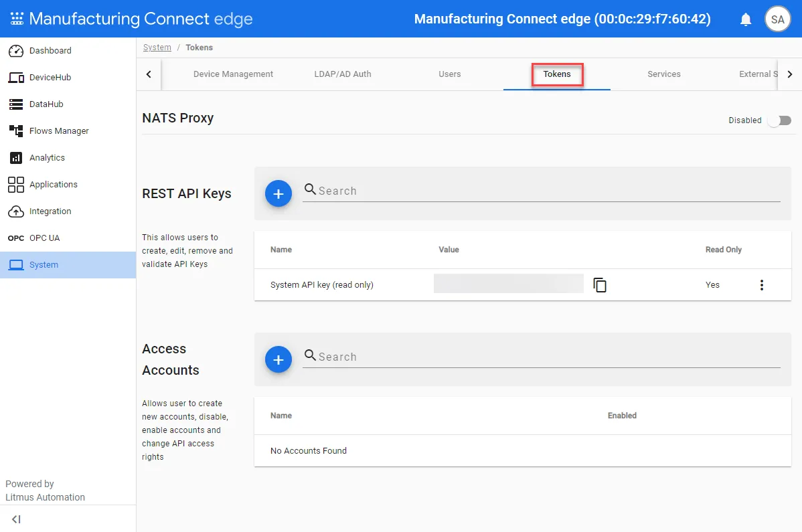Switch to the Users tab
Screen dimensions: 802x532
coord(450,74)
